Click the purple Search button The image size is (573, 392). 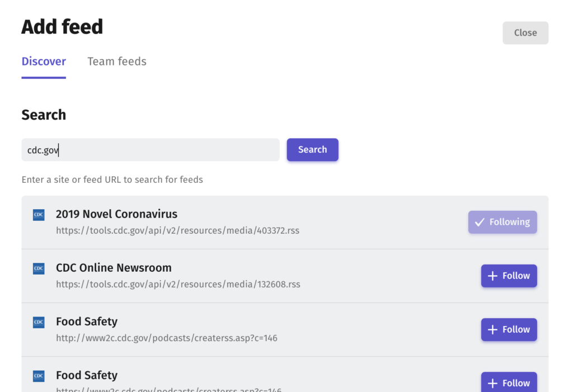(x=312, y=150)
